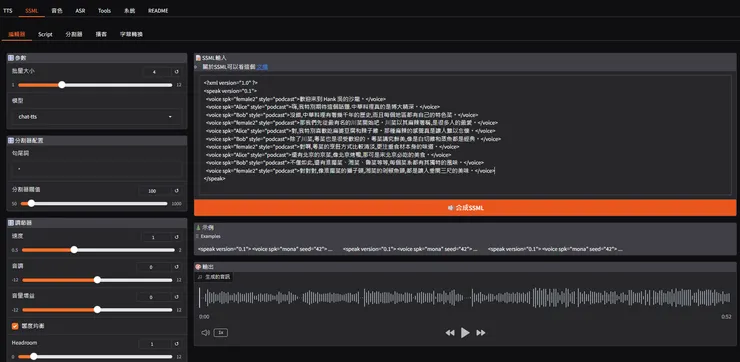This screenshot has width=740, height=362.
Task: Load the third SSML example
Action: pos(555,249)
